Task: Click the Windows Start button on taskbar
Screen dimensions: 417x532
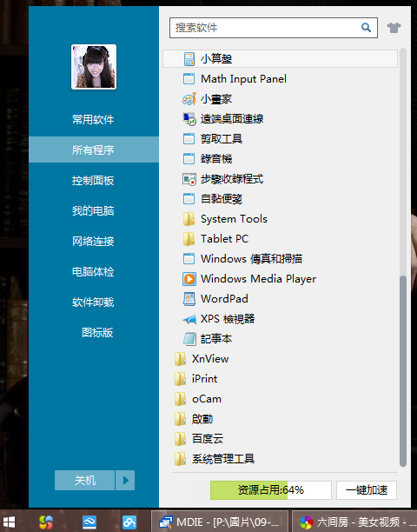Action: [9, 522]
